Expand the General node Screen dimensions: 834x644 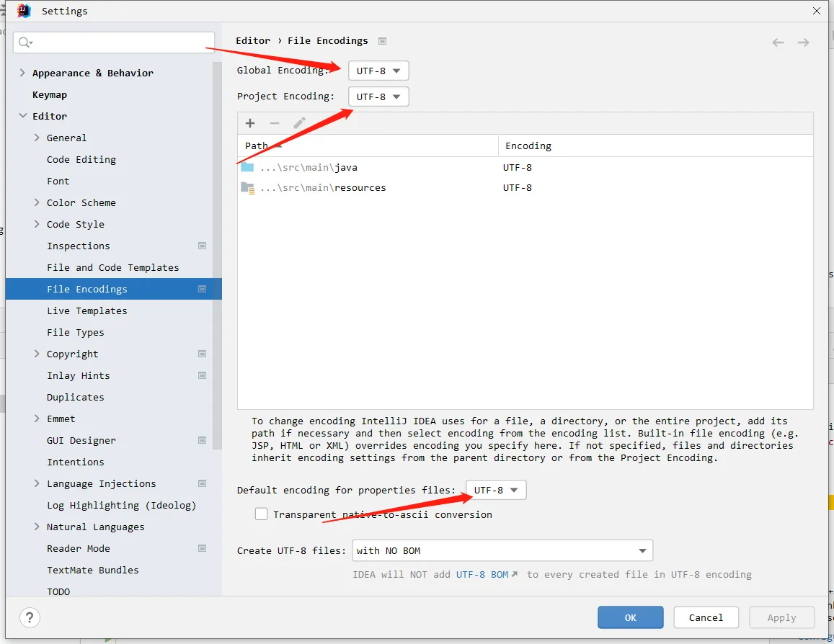pyautogui.click(x=37, y=138)
